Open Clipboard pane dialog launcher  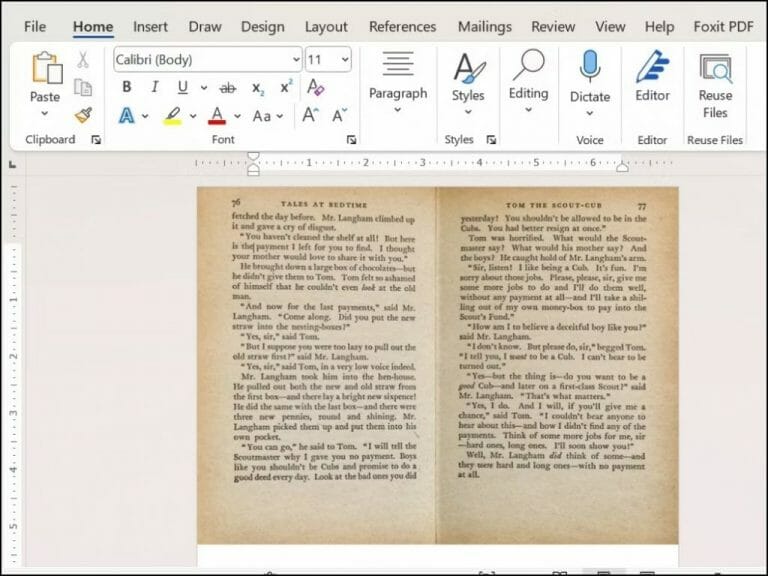click(96, 140)
